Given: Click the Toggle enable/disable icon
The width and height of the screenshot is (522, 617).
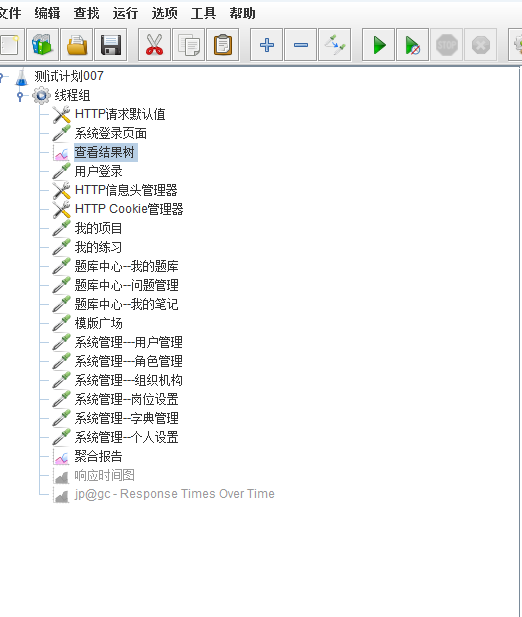Looking at the screenshot, I should (335, 44).
